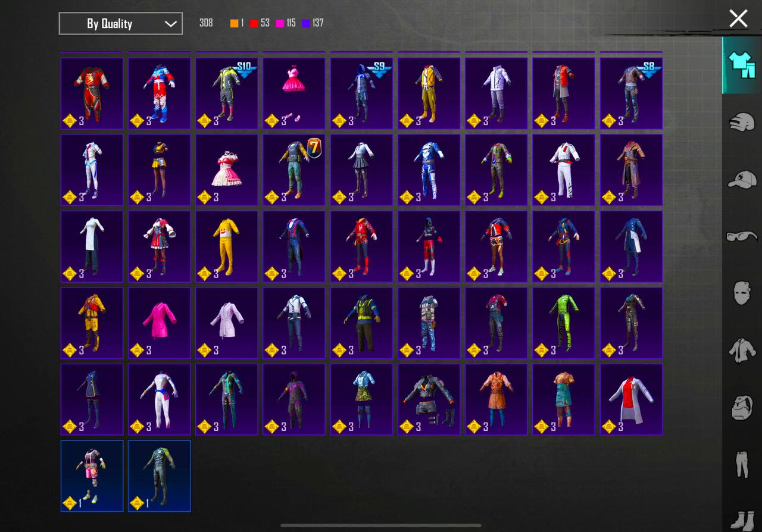This screenshot has height=532, width=762.
Task: Open the backpack category icon
Action: 742,408
